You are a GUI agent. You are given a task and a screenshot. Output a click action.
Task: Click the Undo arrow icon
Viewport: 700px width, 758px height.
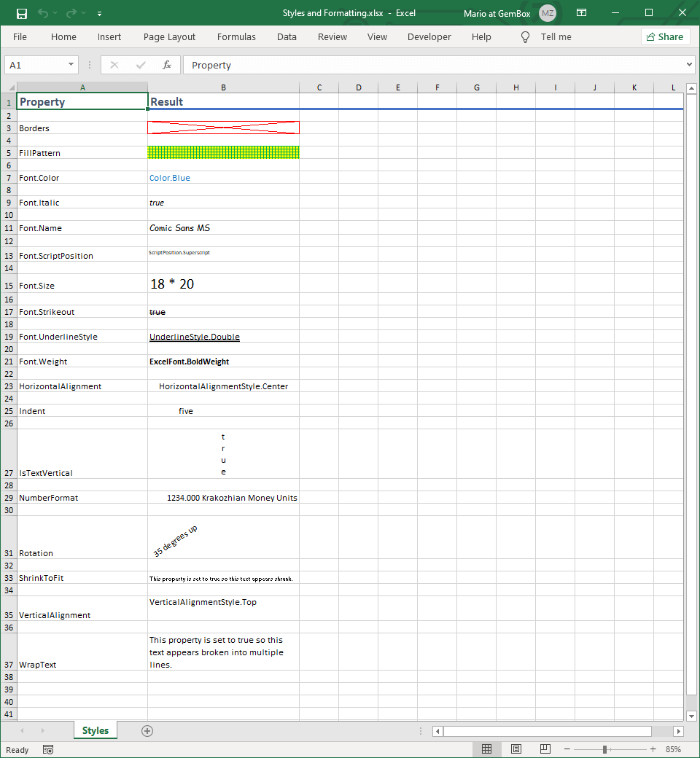tap(43, 13)
